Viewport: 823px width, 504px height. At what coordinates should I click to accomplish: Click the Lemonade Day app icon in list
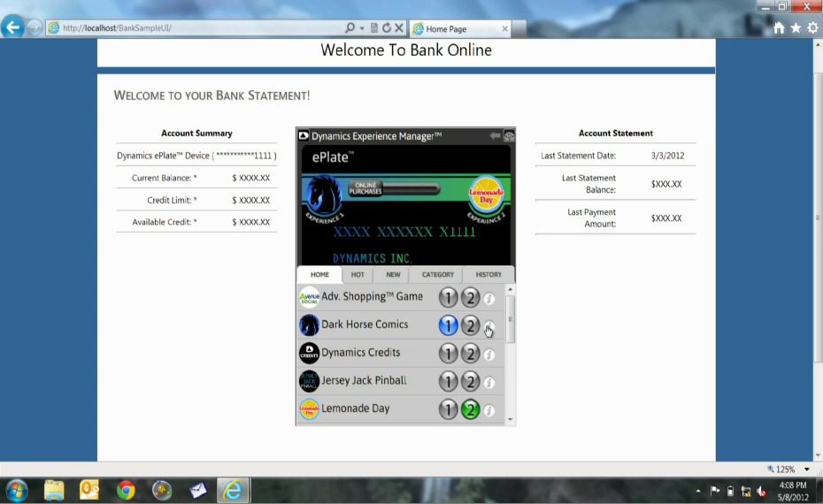pyautogui.click(x=309, y=409)
